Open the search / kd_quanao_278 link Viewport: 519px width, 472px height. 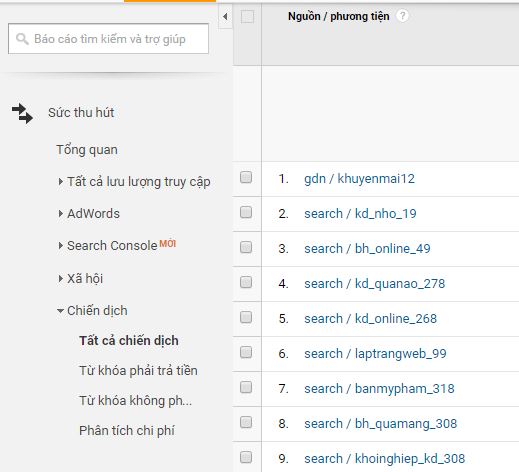point(375,284)
